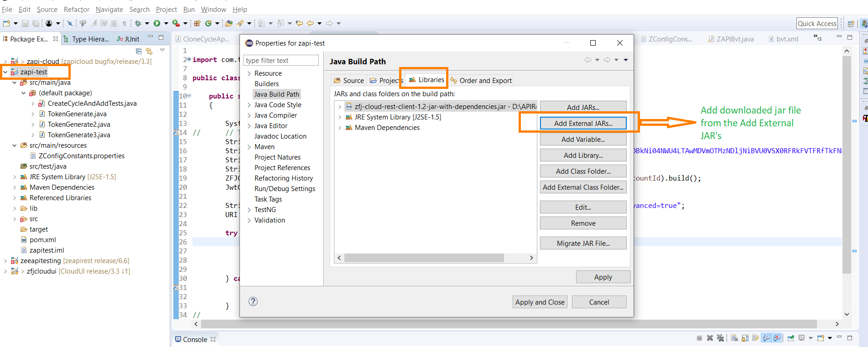Click the Quick Access search field

(x=817, y=24)
